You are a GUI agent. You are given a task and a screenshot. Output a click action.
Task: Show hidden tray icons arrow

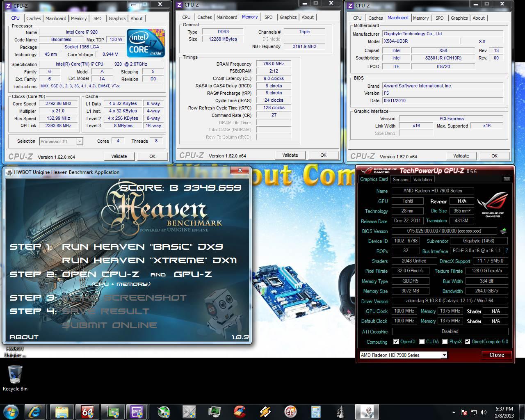[x=454, y=412]
